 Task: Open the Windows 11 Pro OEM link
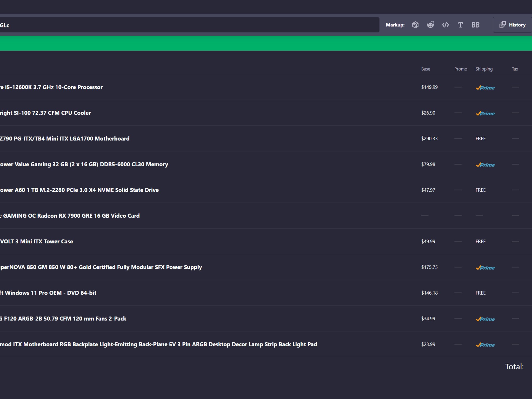click(x=48, y=293)
